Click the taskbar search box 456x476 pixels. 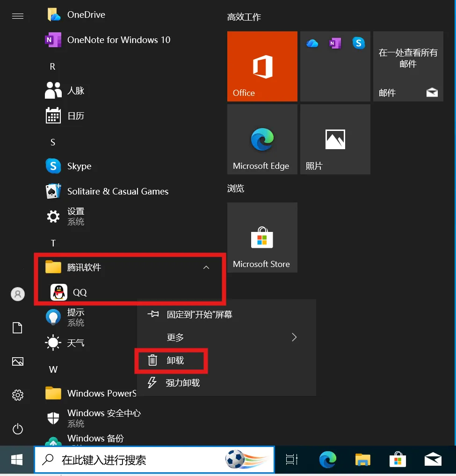tap(154, 460)
